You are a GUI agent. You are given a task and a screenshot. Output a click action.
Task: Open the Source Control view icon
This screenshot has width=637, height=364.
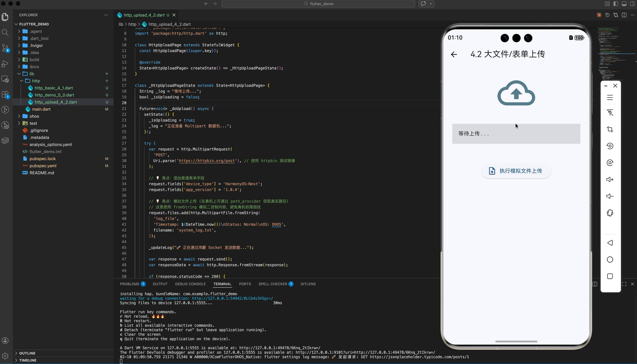click(5, 48)
